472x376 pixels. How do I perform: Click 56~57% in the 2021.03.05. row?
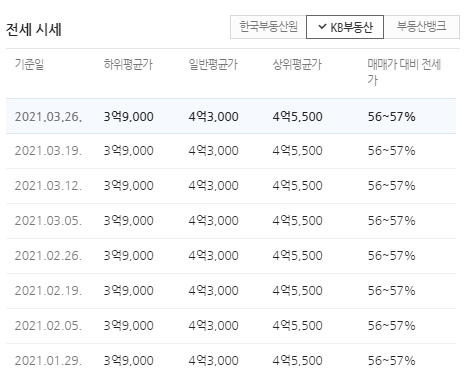pos(392,221)
